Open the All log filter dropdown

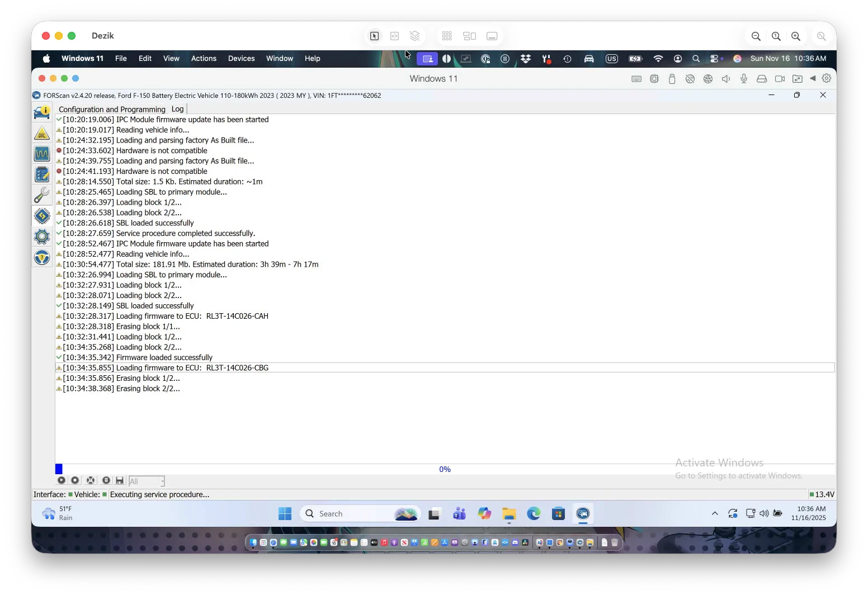coord(147,481)
